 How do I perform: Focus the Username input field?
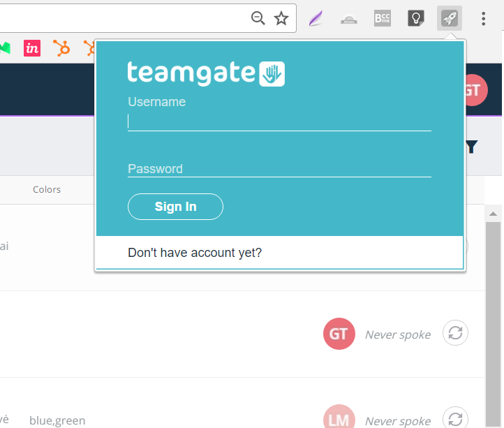(x=279, y=122)
